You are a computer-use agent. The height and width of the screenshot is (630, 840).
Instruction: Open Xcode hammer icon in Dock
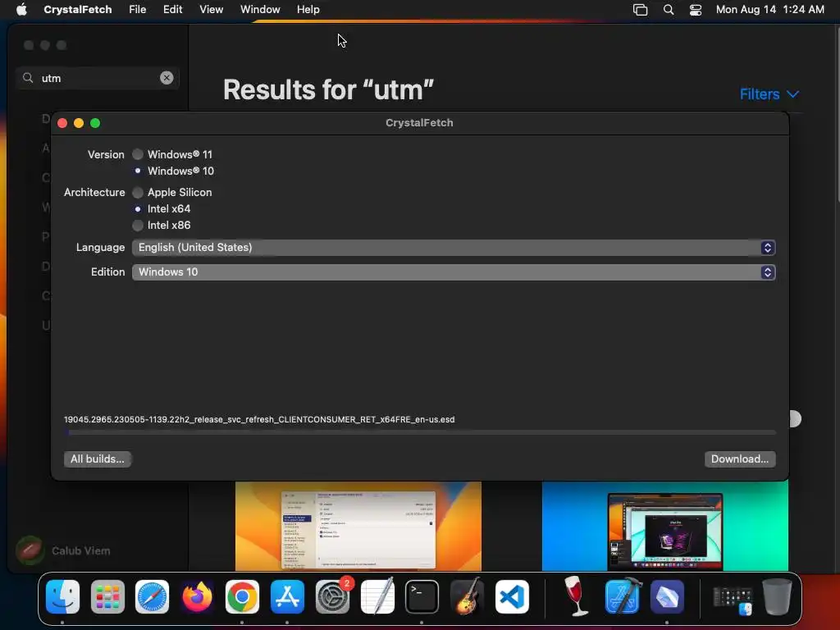622,596
